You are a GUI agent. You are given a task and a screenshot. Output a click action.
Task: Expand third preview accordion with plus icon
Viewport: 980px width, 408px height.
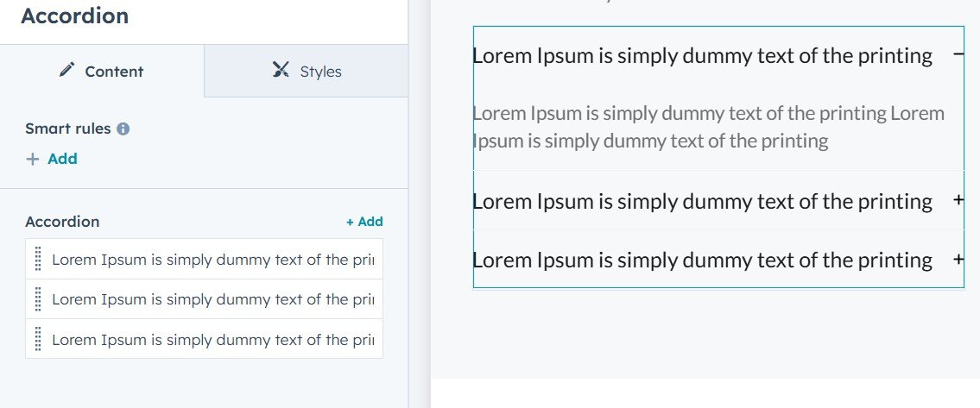tap(958, 259)
